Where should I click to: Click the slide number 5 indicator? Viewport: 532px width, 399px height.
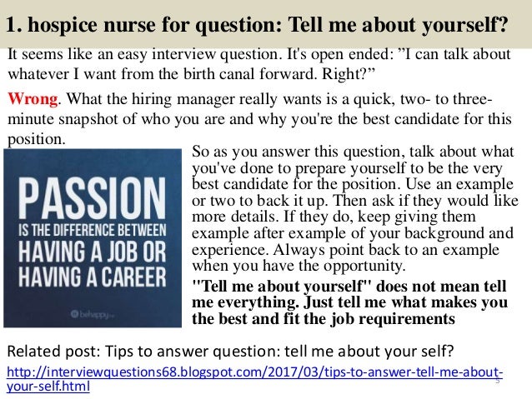[x=498, y=381]
